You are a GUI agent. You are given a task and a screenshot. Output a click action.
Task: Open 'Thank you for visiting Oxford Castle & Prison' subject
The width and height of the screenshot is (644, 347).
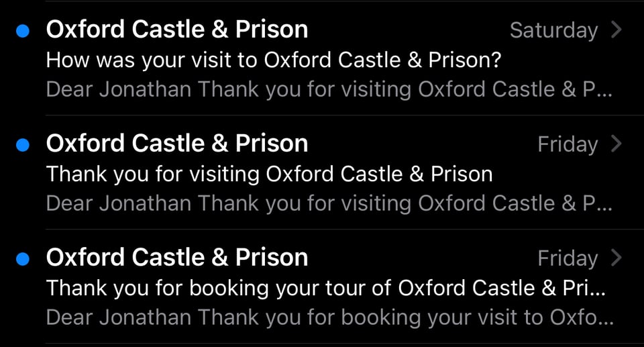click(269, 175)
